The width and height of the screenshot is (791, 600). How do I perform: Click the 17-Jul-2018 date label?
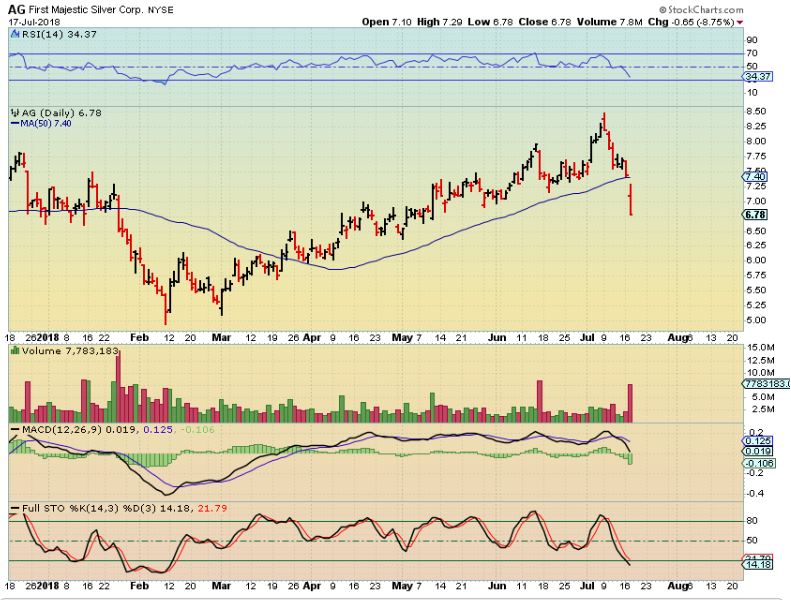point(34,22)
